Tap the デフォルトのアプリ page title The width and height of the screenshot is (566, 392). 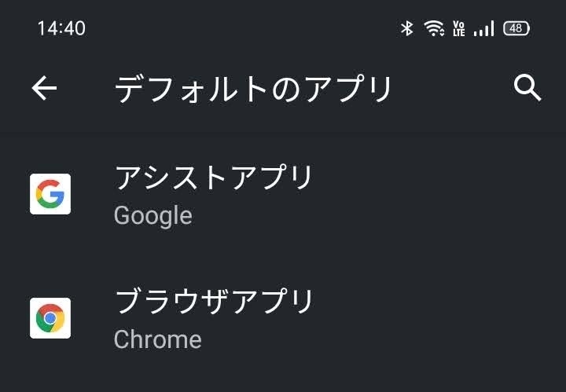[x=253, y=89]
